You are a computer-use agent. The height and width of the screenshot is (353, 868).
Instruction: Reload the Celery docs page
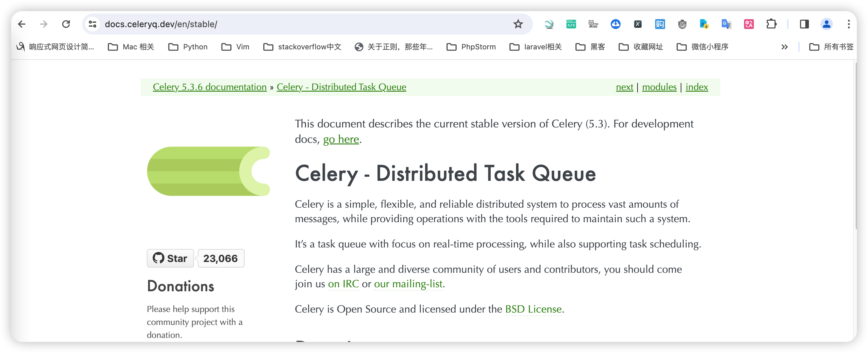(66, 24)
